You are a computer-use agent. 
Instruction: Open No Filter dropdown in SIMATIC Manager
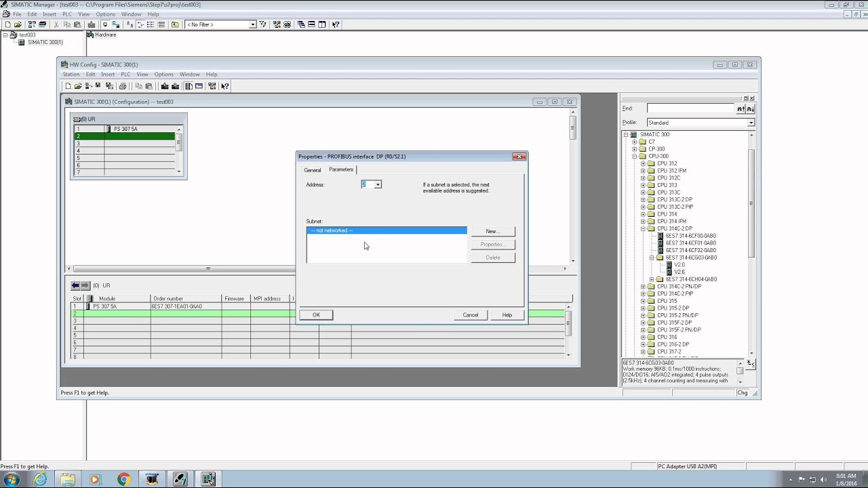coord(252,24)
